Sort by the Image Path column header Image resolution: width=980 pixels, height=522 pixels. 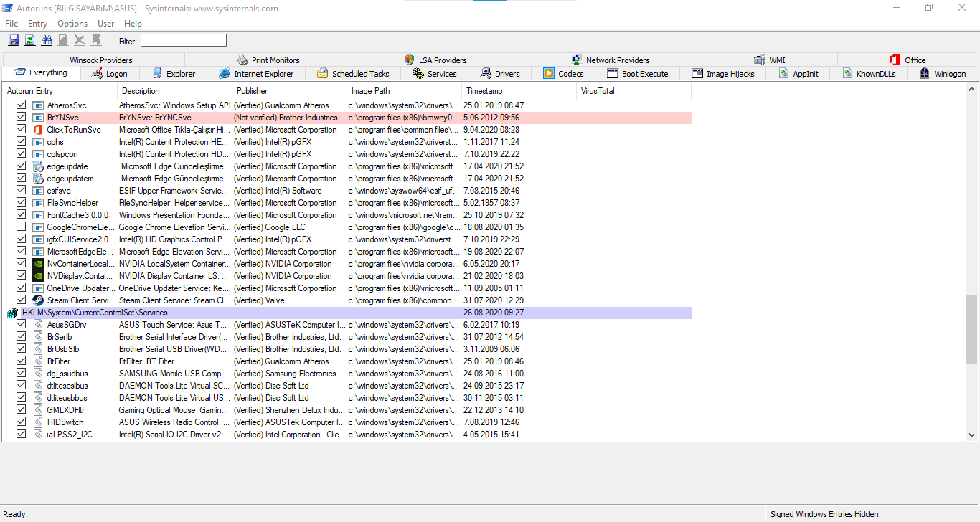(x=405, y=91)
